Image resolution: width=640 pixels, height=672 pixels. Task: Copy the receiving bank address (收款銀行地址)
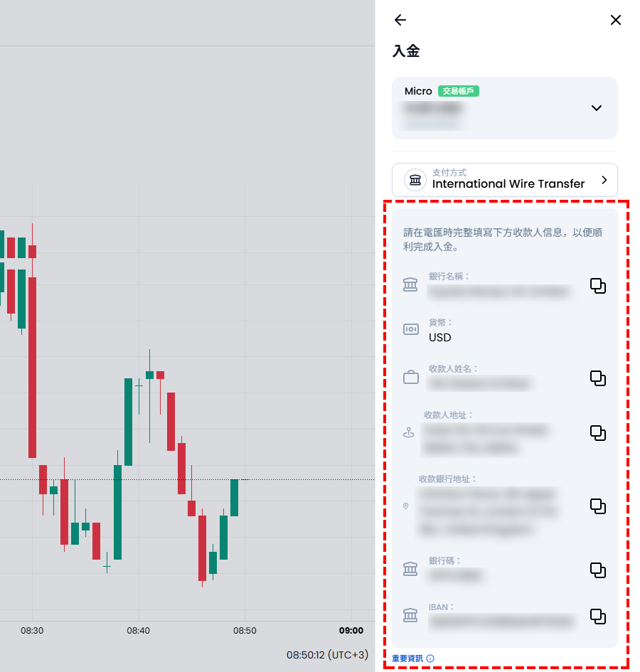pos(598,506)
